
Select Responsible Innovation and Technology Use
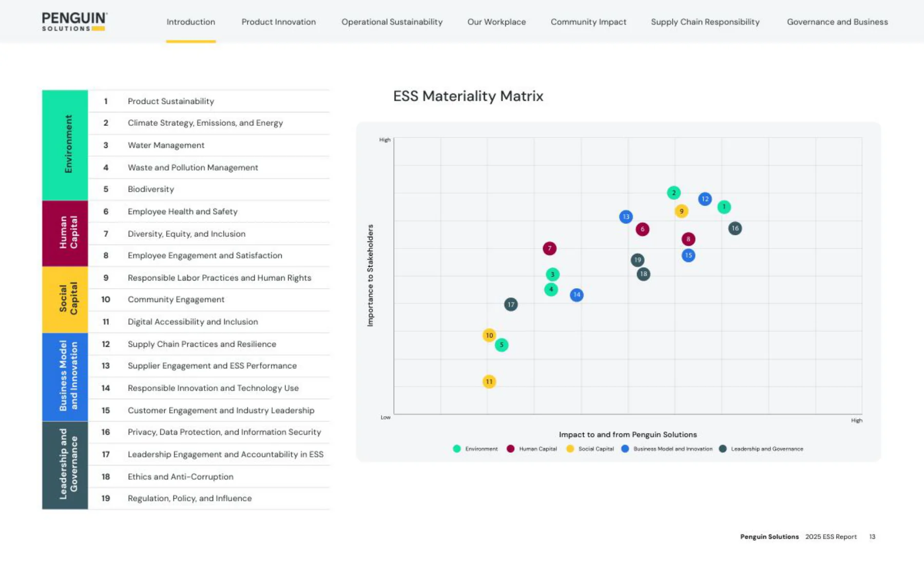tap(209, 388)
